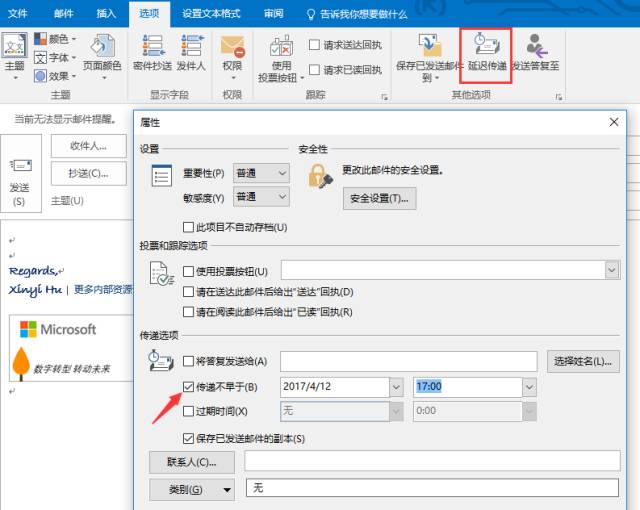Viewport: 640px width, 510px height.
Task: Open the delivery time 17:00 dropdown
Action: (x=529, y=387)
